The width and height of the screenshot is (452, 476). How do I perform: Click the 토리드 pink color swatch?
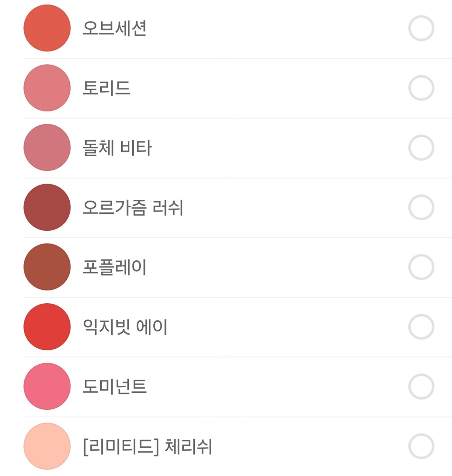coord(47,88)
